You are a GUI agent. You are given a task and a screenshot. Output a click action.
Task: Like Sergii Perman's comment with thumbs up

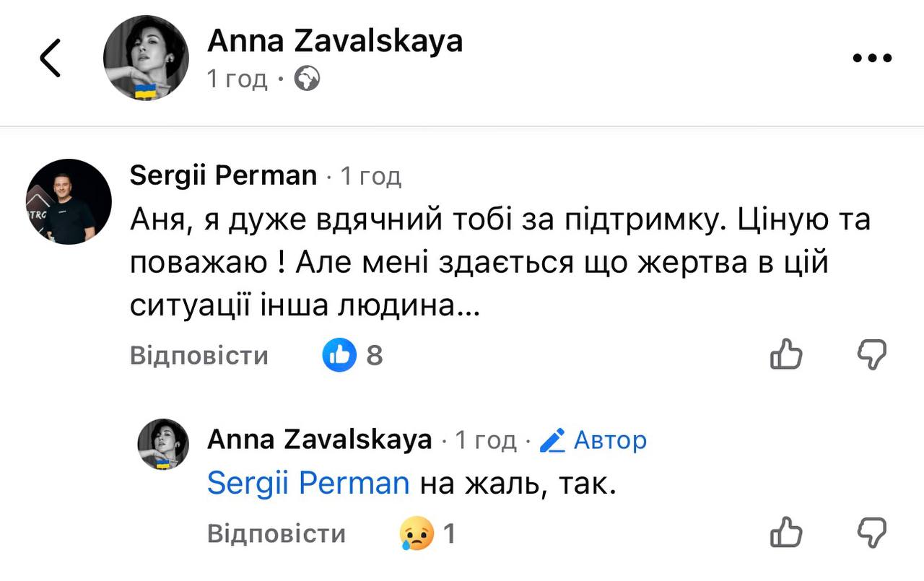[786, 354]
